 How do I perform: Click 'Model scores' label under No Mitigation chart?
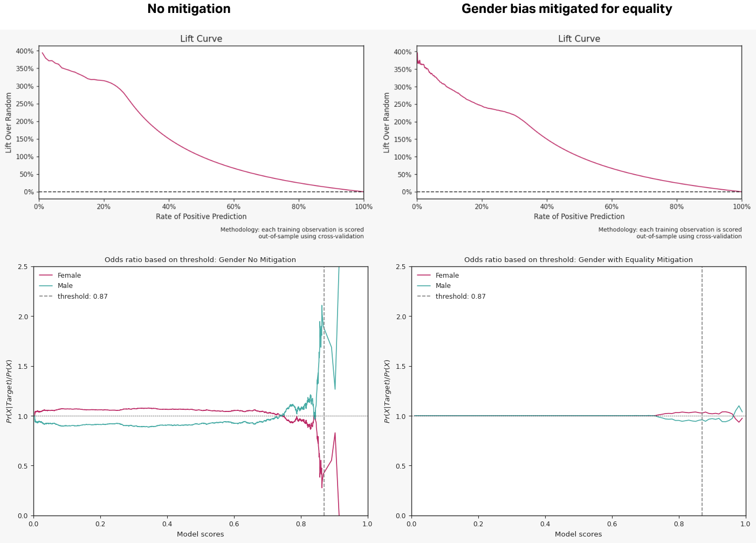tap(200, 534)
